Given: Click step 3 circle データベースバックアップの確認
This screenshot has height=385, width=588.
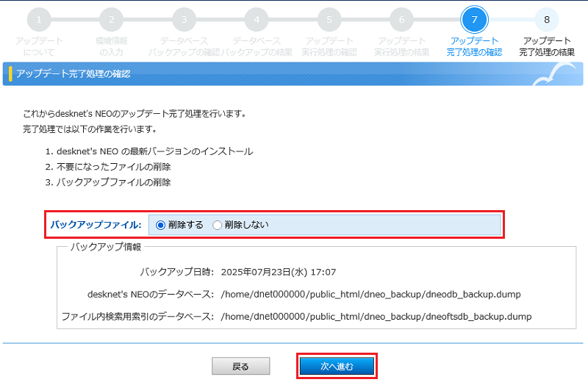Looking at the screenshot, I should 184,20.
